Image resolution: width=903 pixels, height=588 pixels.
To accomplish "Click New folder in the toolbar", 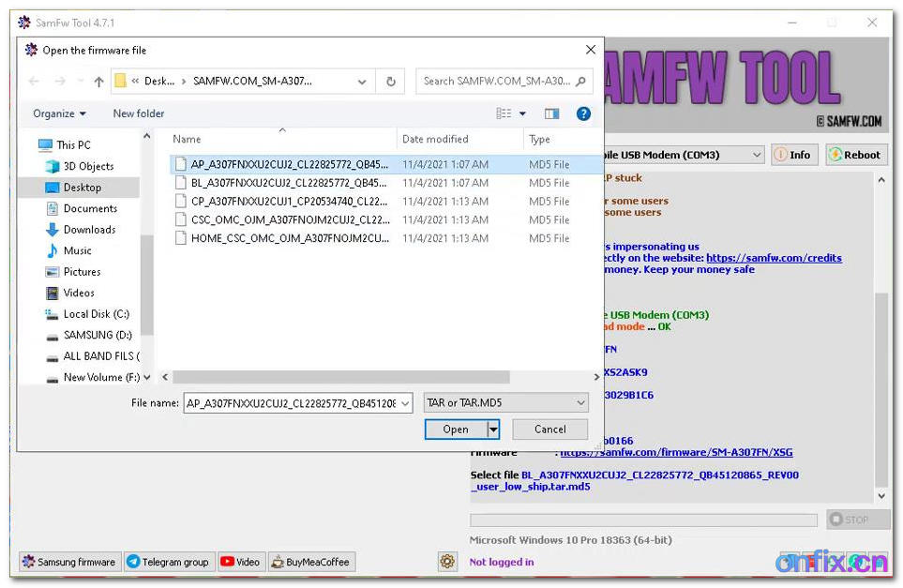I will tap(139, 113).
